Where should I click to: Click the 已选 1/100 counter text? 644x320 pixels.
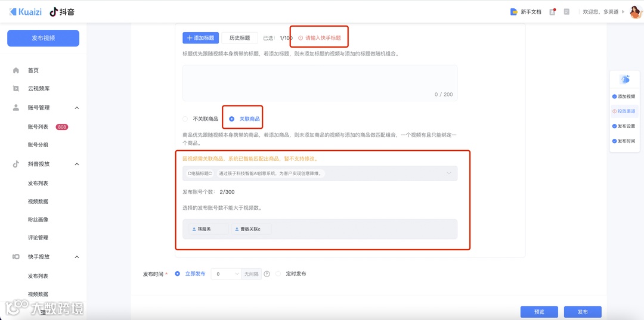pos(278,38)
